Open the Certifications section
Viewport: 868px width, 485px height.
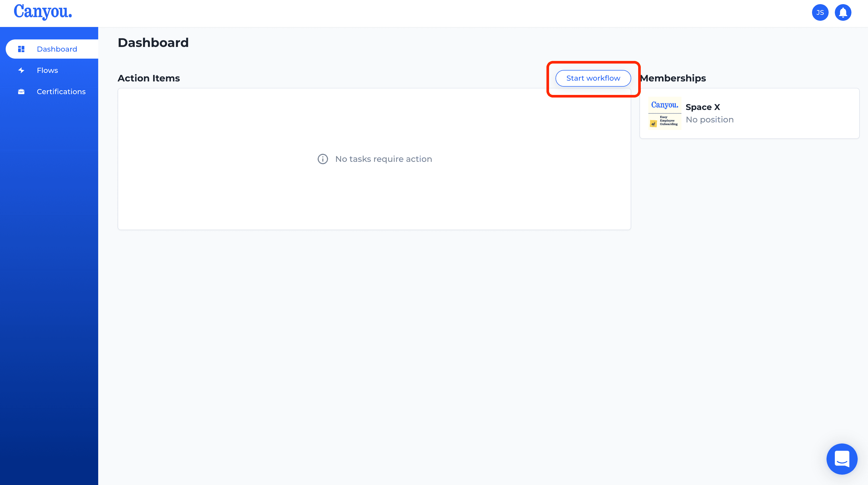[x=61, y=91]
